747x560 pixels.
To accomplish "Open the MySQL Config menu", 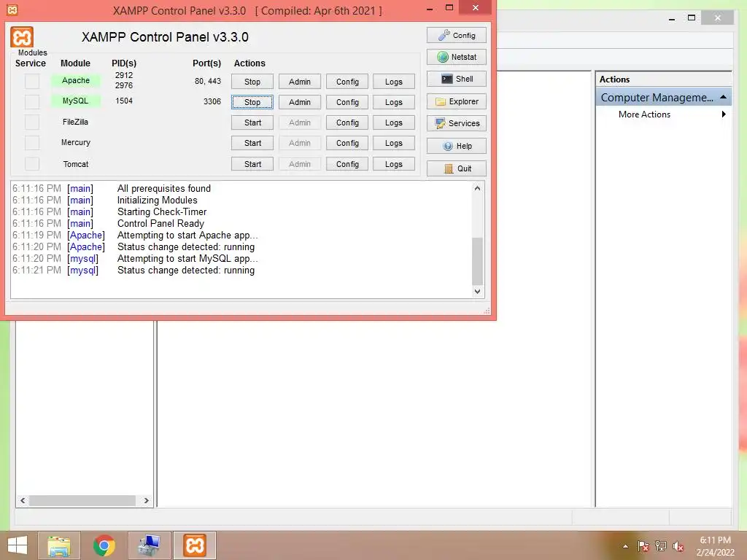I will tap(347, 102).
